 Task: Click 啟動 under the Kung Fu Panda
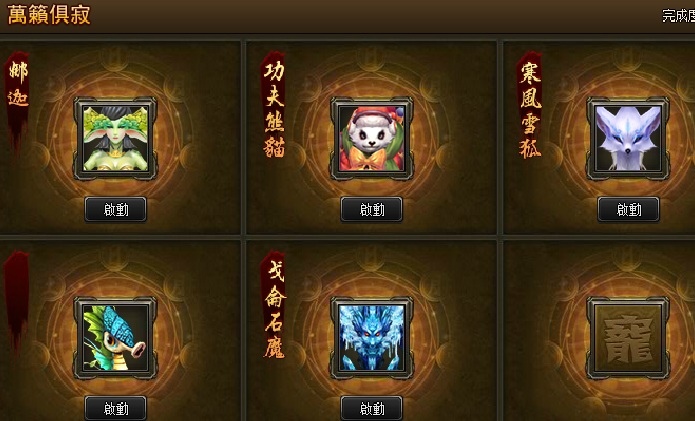pos(372,209)
